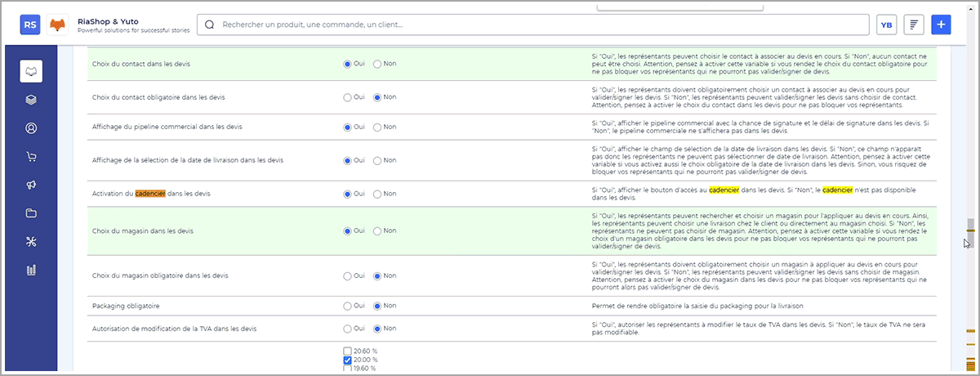Open the YB user account menu
The image size is (980, 376).
(x=886, y=25)
